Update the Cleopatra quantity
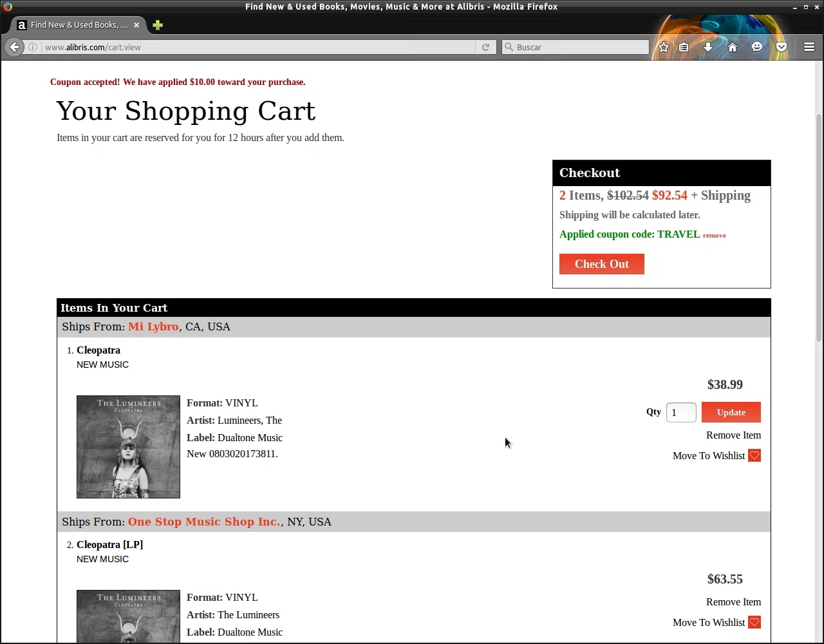824x644 pixels. [x=731, y=412]
